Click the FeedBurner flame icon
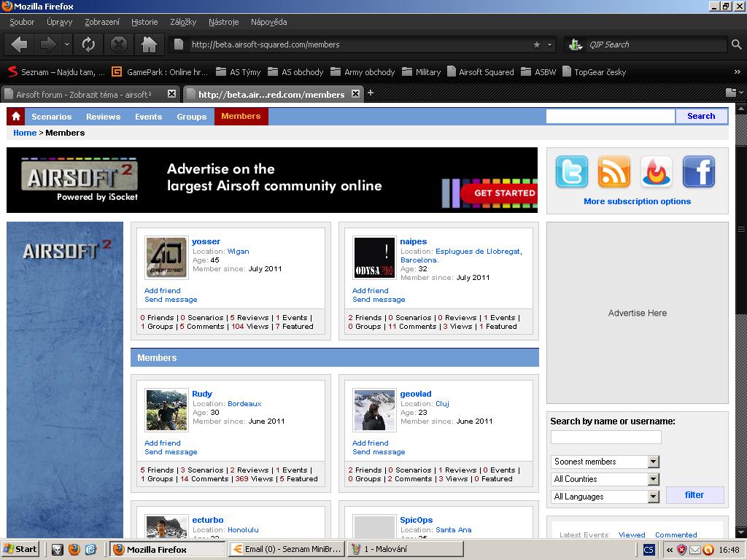The height and width of the screenshot is (560, 747). tap(656, 172)
